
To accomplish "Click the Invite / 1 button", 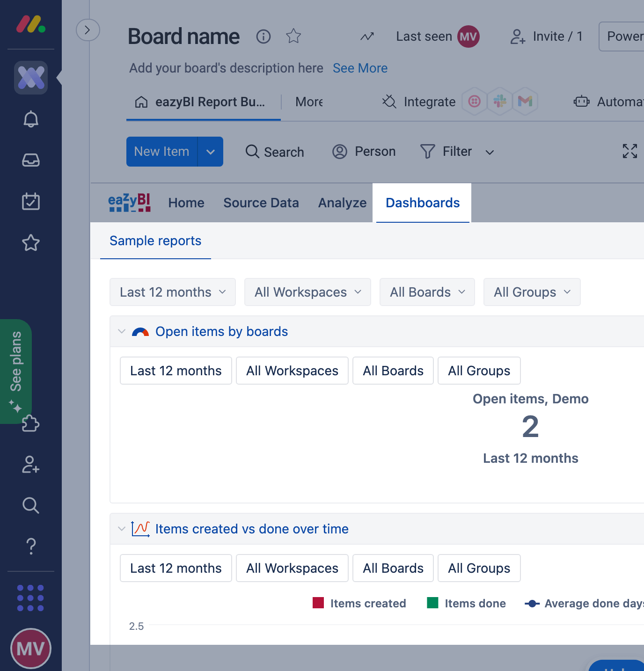I will coord(547,36).
